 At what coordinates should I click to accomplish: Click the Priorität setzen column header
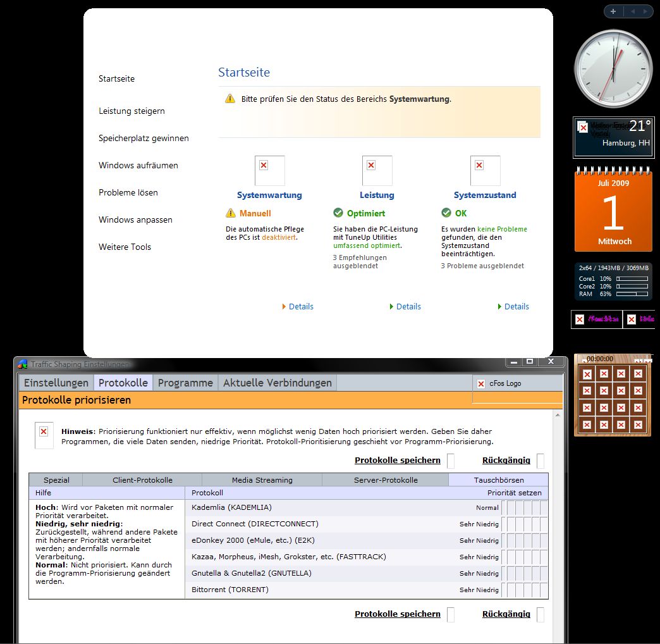coord(515,493)
